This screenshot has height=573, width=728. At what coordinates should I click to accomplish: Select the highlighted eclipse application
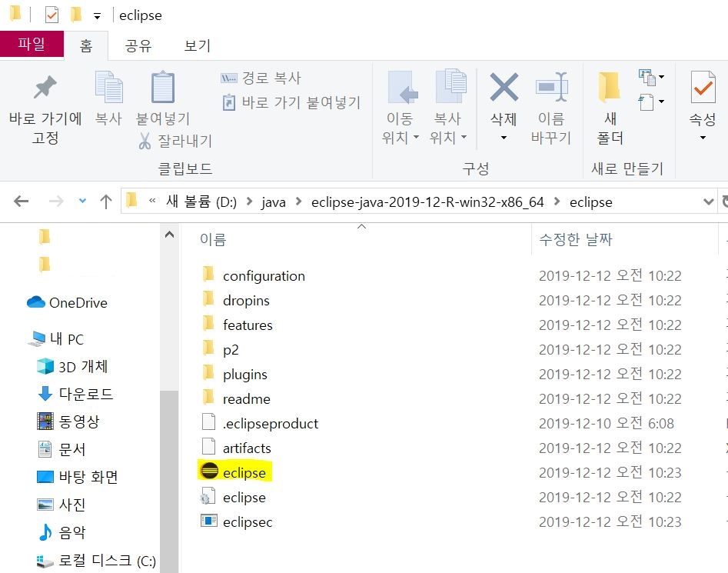click(234, 471)
